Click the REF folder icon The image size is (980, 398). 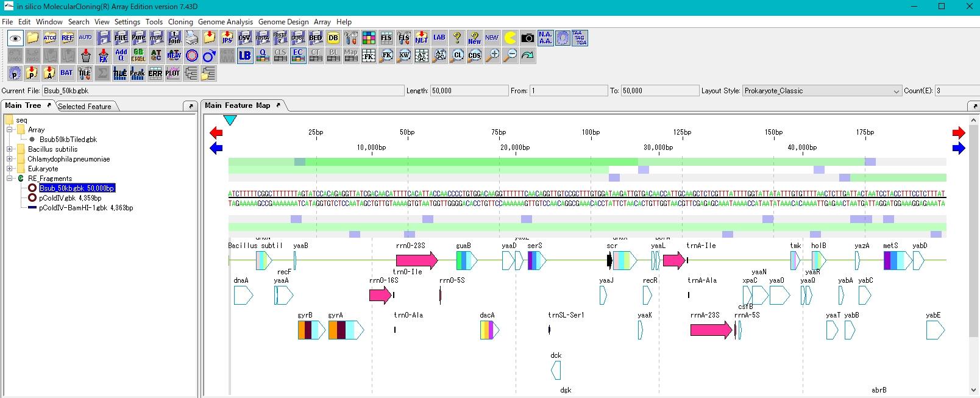pyautogui.click(x=68, y=38)
